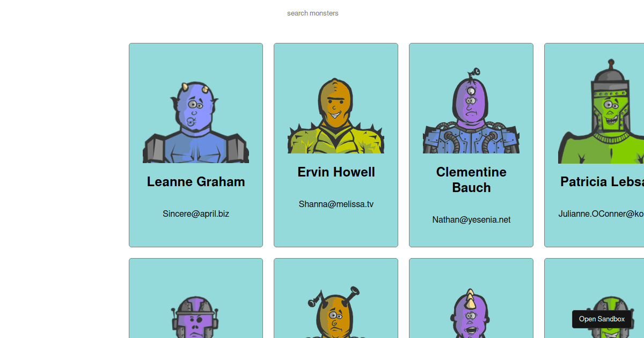Click the email Sincere@april.biz

coord(195,214)
